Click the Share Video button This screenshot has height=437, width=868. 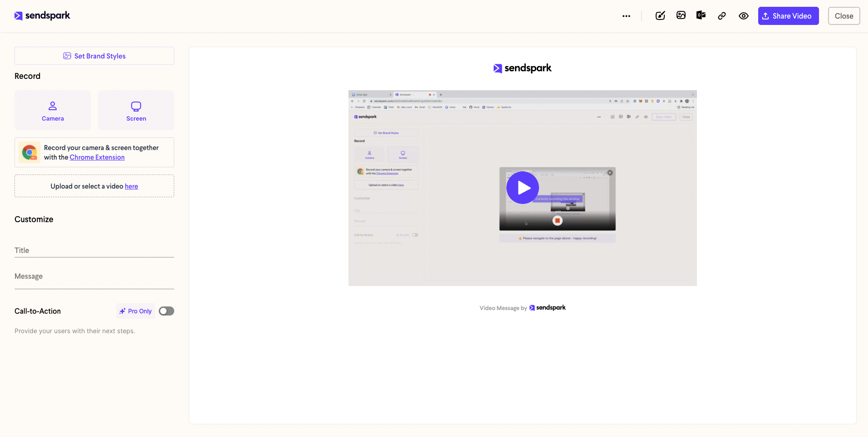tap(788, 16)
